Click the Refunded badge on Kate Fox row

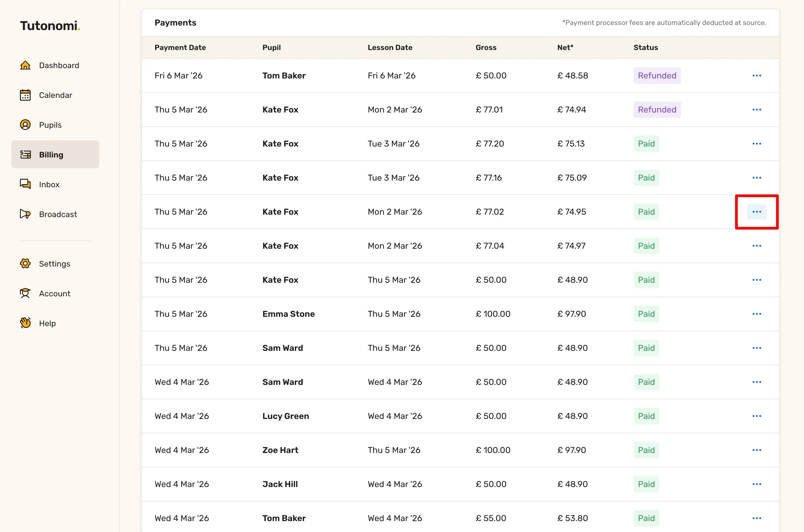[x=657, y=110]
